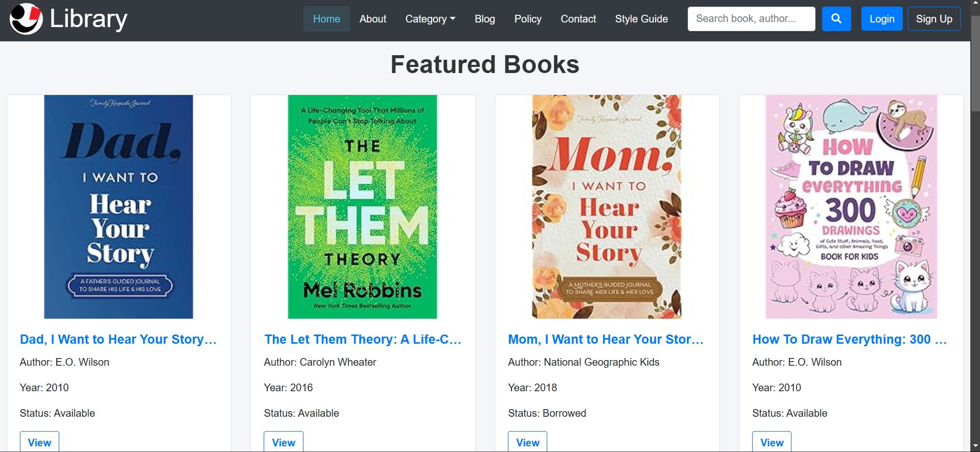
Task: Open the How To Draw Everything cover
Action: (851, 207)
